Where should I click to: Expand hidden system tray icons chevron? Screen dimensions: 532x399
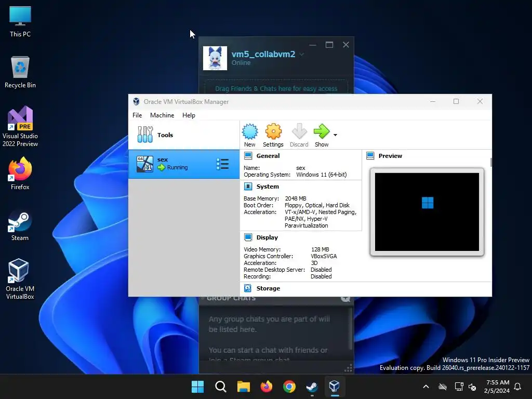(x=426, y=387)
